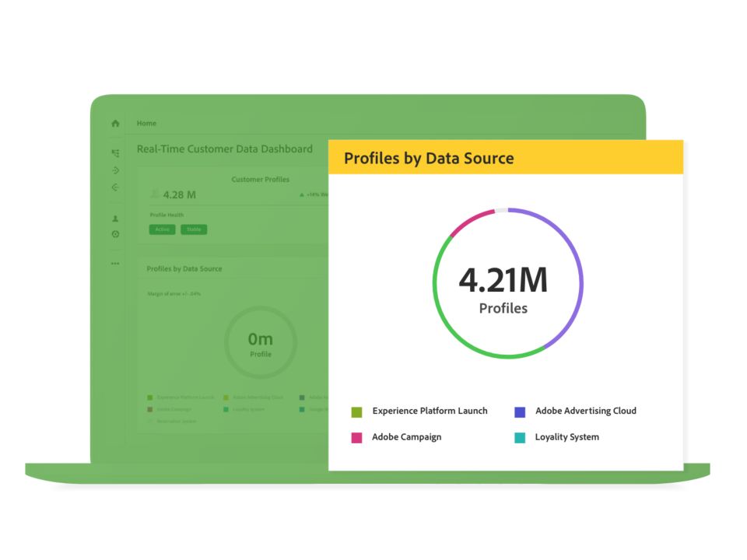
Task: Click the Profile Health label
Action: click(x=167, y=215)
